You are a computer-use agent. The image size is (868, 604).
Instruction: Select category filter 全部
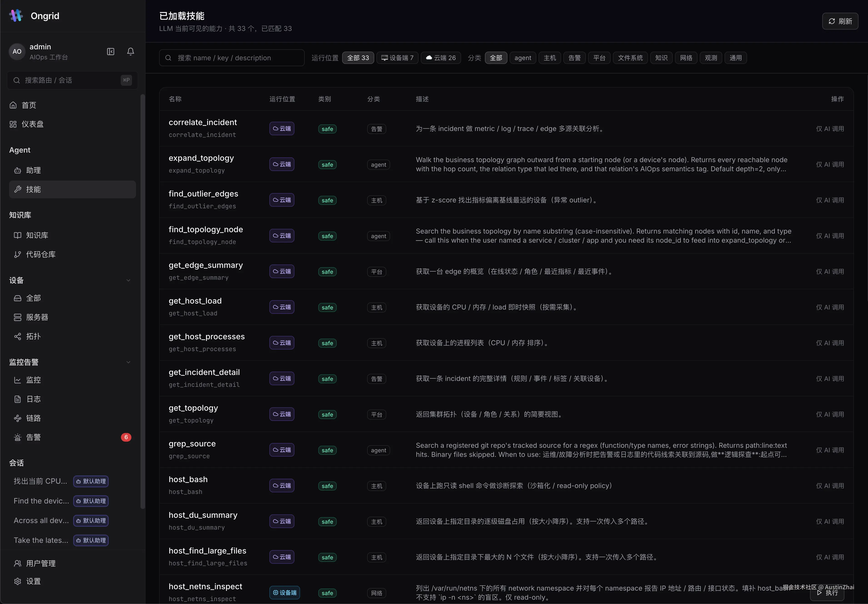pos(496,58)
